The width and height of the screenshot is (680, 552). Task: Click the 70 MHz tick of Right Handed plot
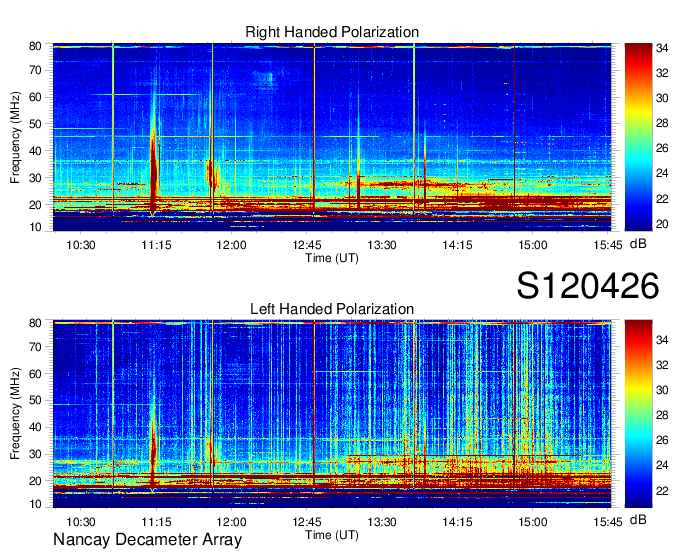coord(35,70)
